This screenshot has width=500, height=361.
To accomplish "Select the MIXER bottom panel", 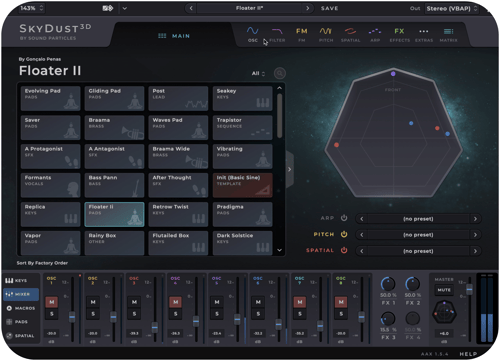I will point(21,294).
